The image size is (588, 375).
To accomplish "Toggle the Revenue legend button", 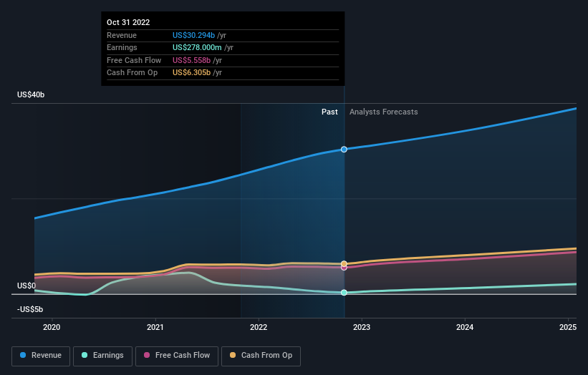I will [41, 356].
